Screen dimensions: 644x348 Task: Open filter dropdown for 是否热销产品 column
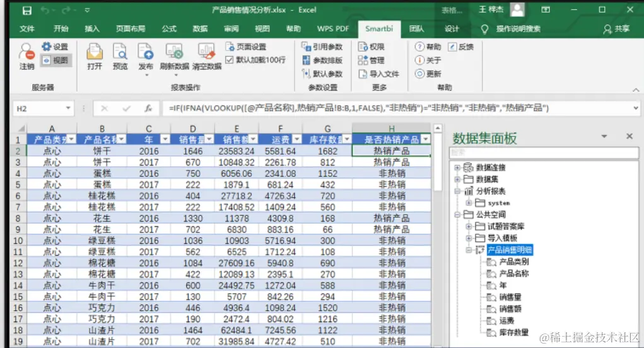pos(426,140)
